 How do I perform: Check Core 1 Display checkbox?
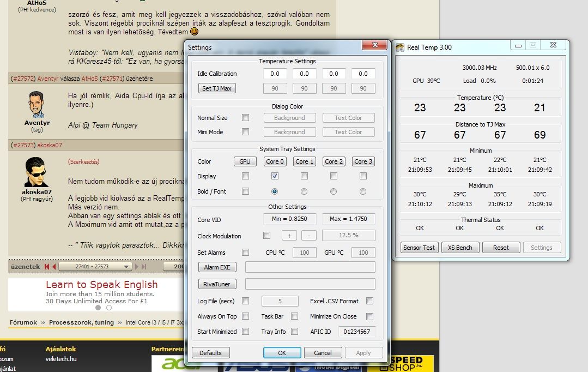(x=304, y=176)
